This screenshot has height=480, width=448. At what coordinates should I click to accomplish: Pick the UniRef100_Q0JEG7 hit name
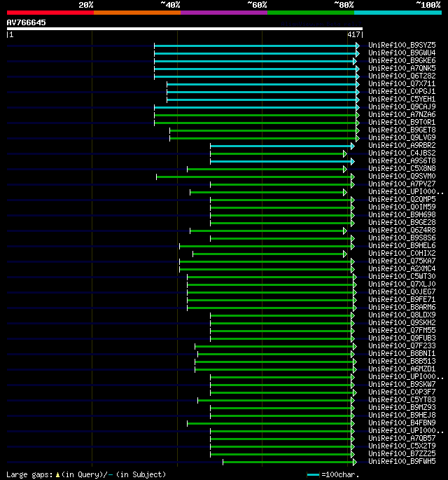[x=402, y=292]
